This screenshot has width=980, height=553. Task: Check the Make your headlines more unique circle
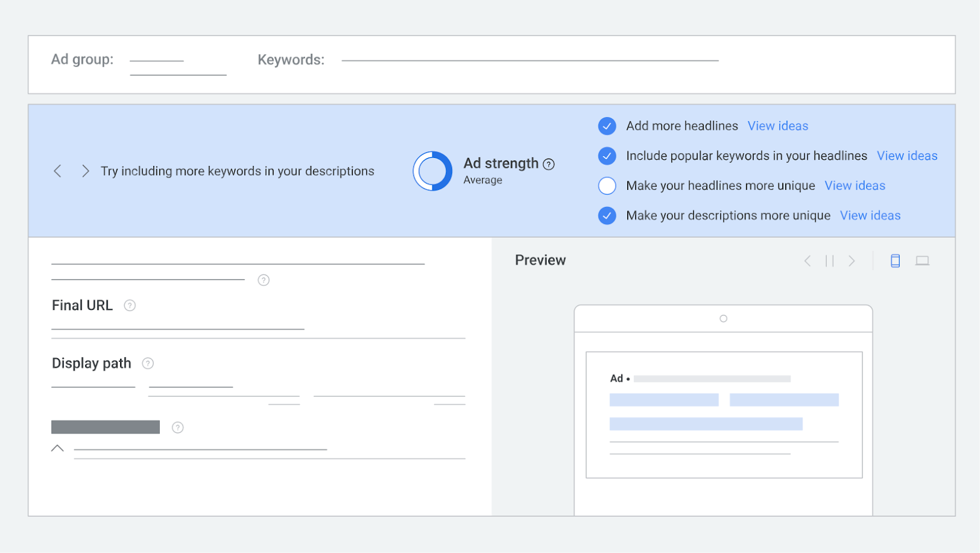click(x=607, y=186)
